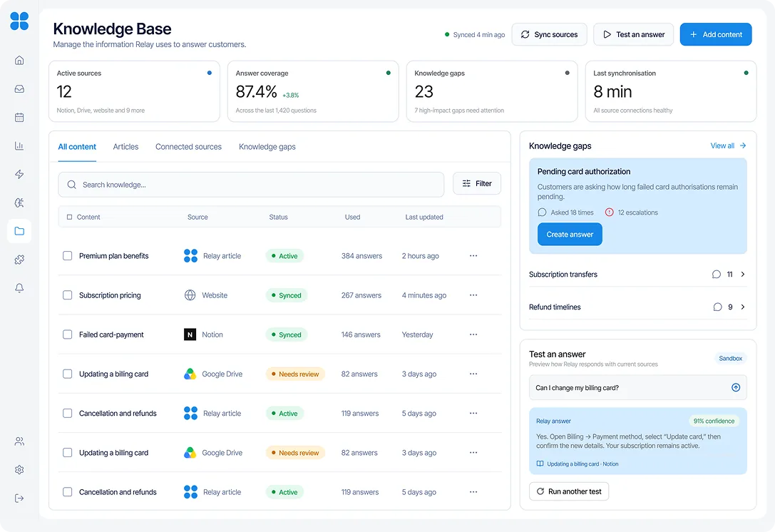Viewport: 775px width, 532px height.
Task: Open the lightning bolt automations icon
Action: click(19, 174)
